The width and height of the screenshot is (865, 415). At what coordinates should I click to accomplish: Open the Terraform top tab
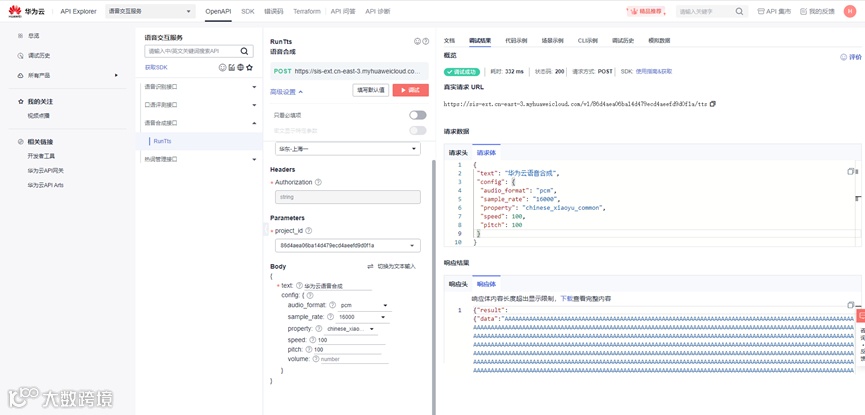pyautogui.click(x=307, y=11)
